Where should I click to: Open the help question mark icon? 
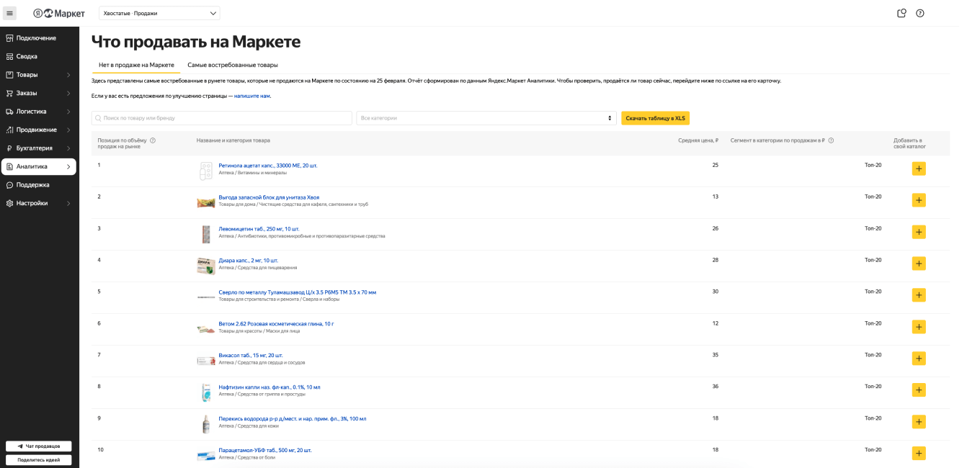(920, 13)
